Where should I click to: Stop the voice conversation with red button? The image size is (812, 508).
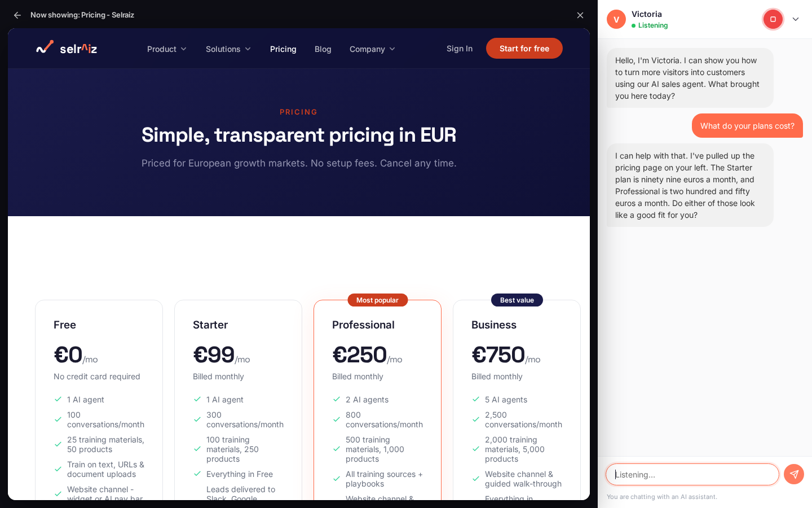click(773, 19)
